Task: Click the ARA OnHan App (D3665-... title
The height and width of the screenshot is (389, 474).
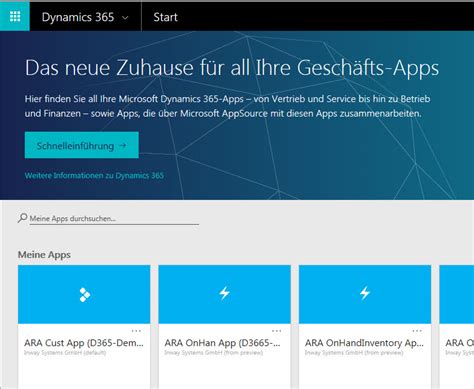Action: tap(223, 343)
